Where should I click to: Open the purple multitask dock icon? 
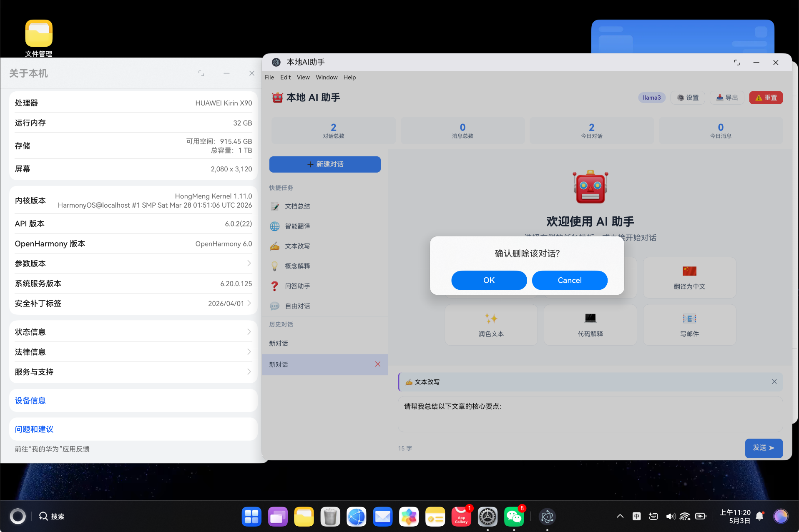[278, 517]
